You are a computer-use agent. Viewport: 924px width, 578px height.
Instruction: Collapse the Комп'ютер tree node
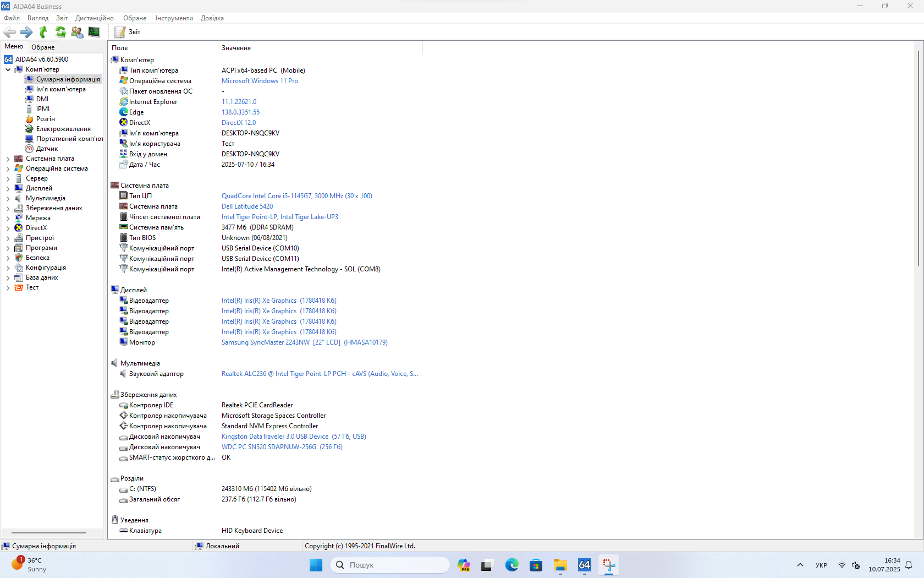coord(8,70)
